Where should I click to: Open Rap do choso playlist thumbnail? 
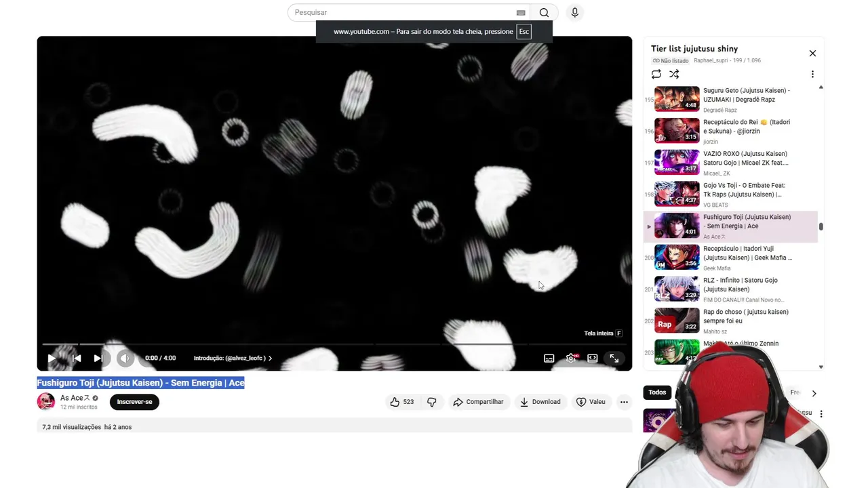point(677,321)
